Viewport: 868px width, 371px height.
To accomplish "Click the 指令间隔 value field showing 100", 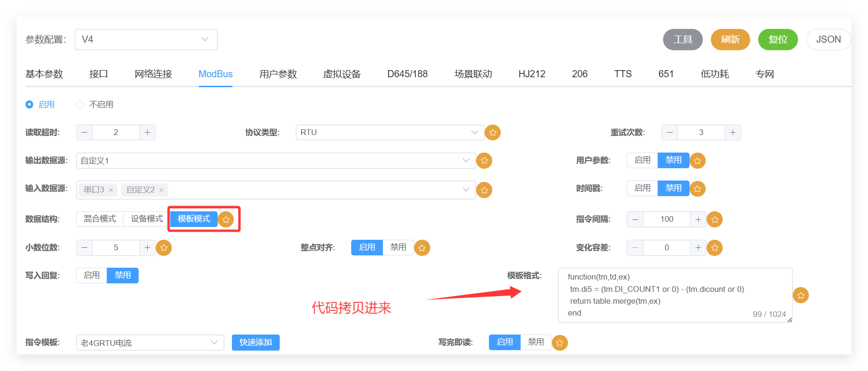I will pyautogui.click(x=666, y=219).
